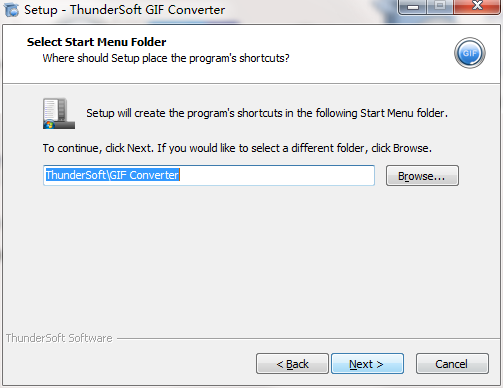The height and width of the screenshot is (388, 503).
Task: Cancel the GIF Converter setup
Action: click(x=452, y=364)
